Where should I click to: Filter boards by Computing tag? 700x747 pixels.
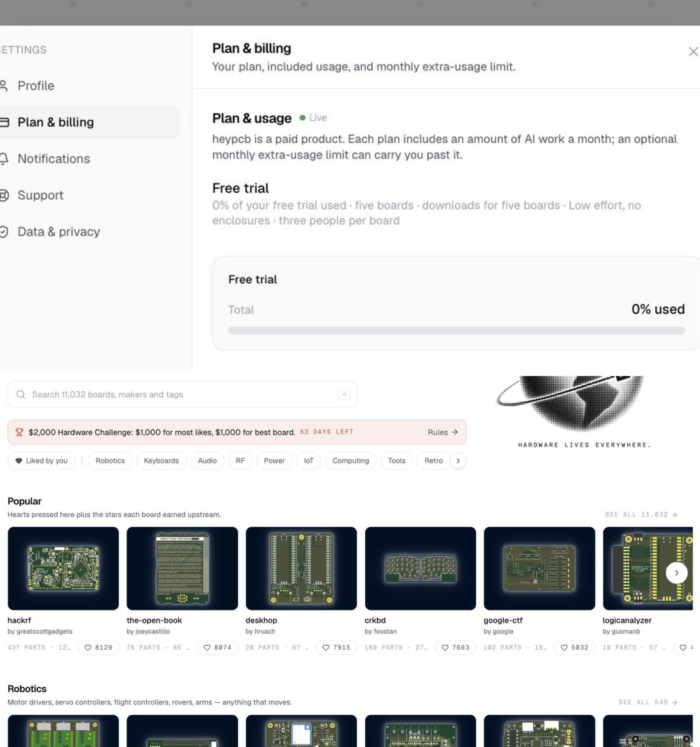351,461
